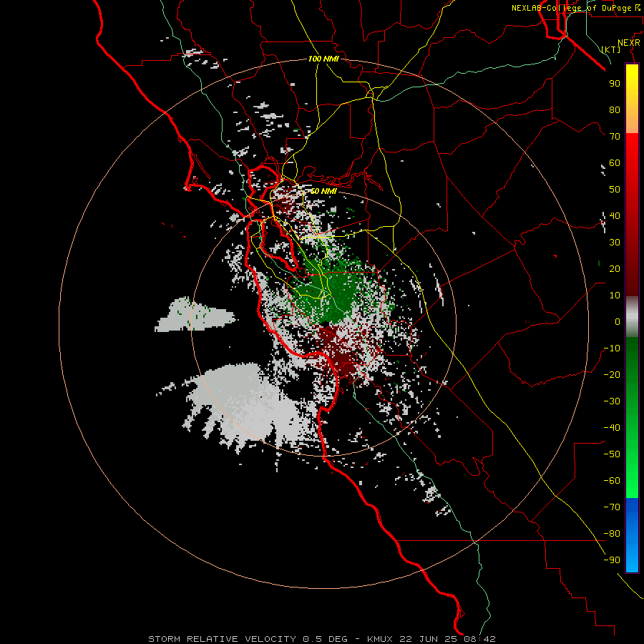The height and width of the screenshot is (644, 644).
Task: Select the -30 scale label
Action: pyautogui.click(x=612, y=401)
